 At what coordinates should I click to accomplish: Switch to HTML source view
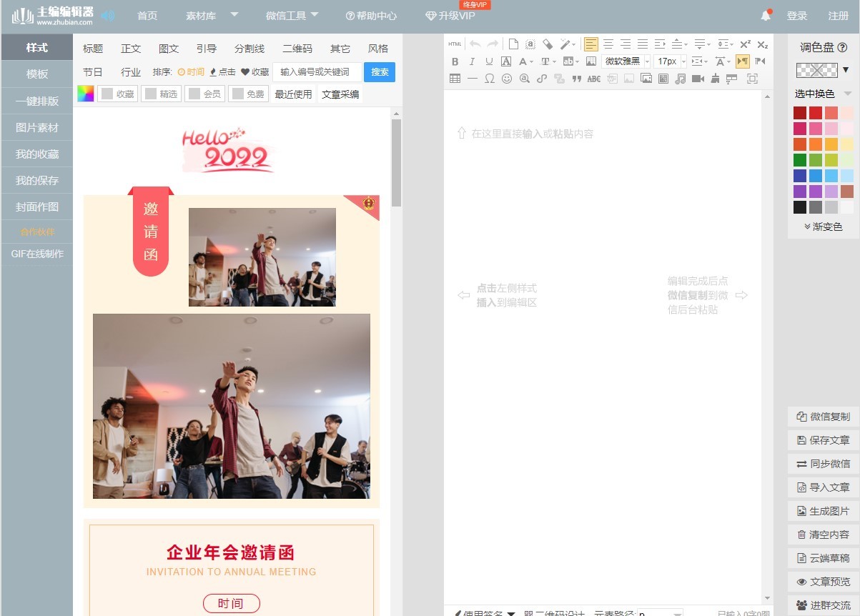tap(455, 44)
